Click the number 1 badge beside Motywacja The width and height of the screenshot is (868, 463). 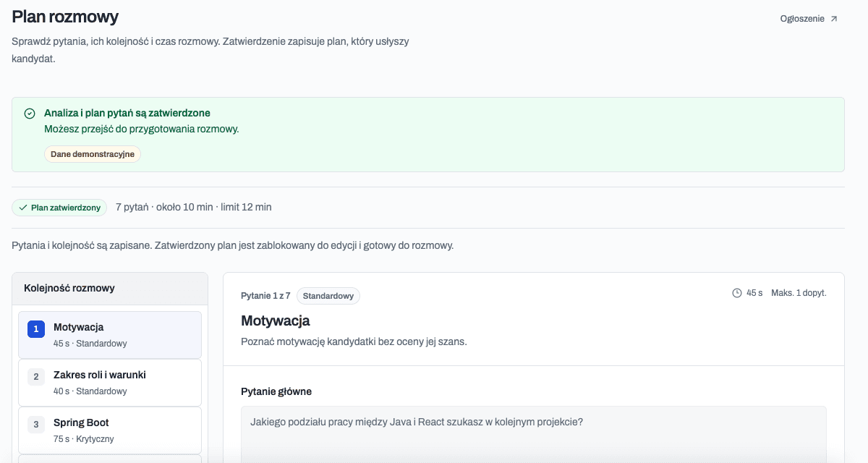(x=36, y=329)
